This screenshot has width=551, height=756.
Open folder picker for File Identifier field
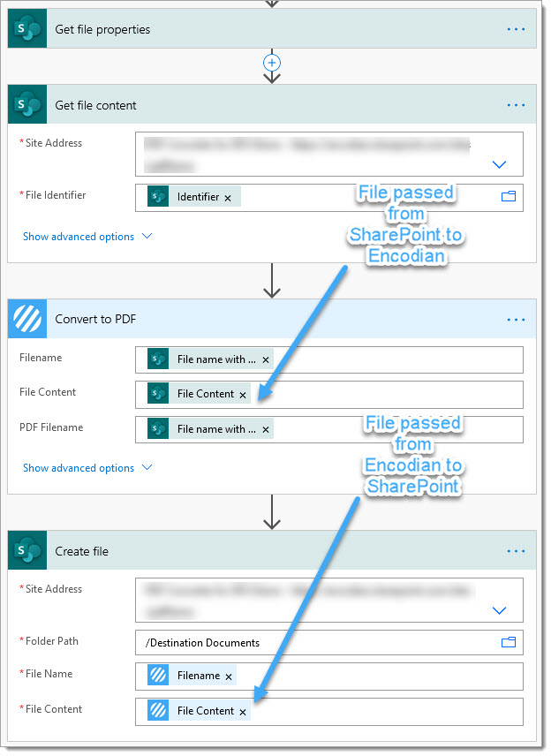pos(509,197)
